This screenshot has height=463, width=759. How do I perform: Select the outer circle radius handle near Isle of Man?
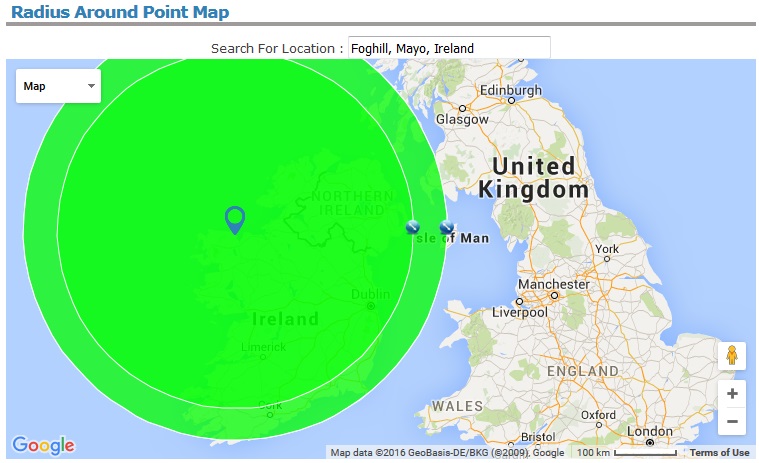(446, 228)
